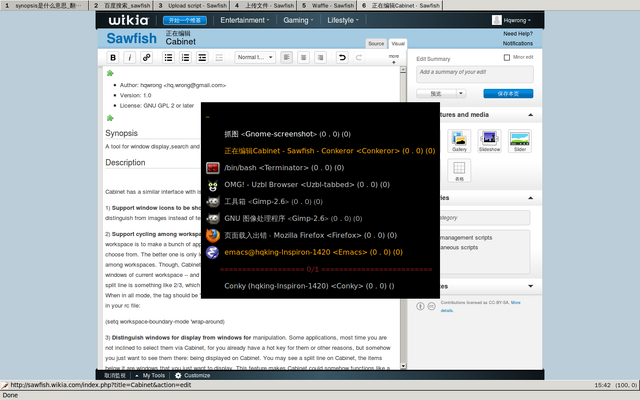Add a Gallery to the page
The image size is (640, 400).
(459, 141)
